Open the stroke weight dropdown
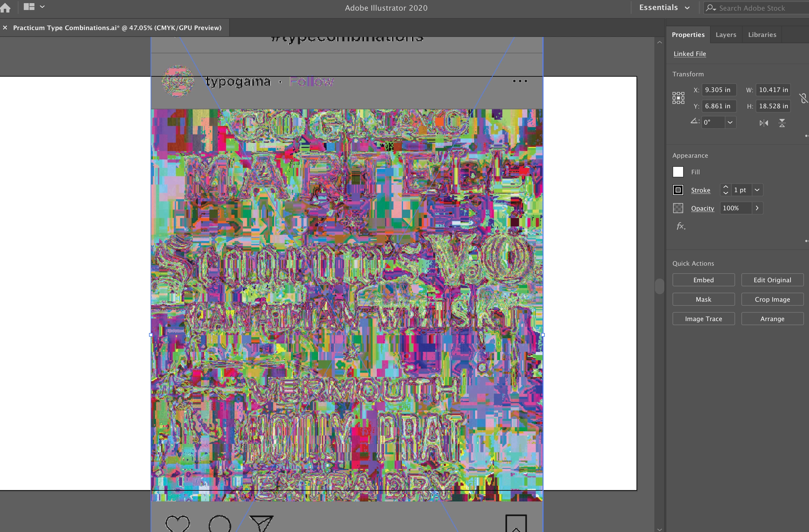The height and width of the screenshot is (532, 809). click(x=757, y=190)
